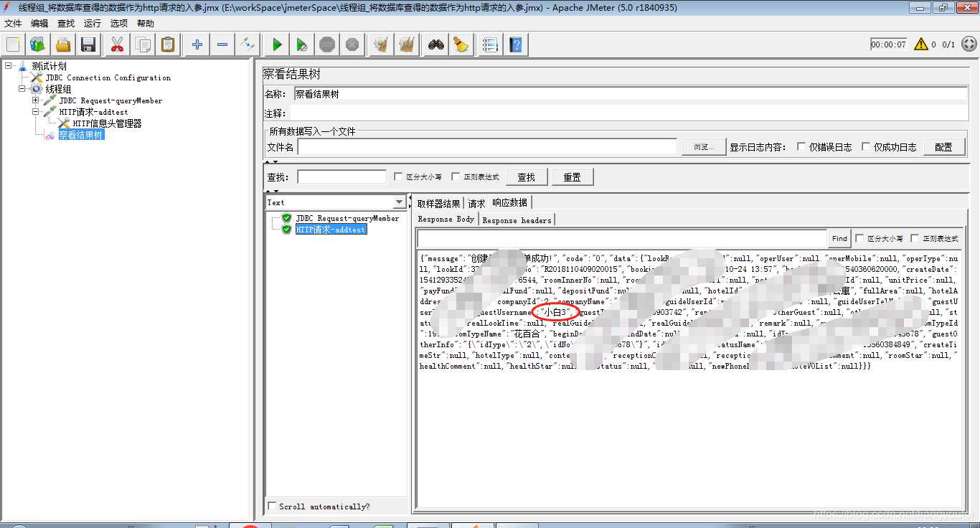Select the JDBC Request-queryMember sample result

(x=347, y=218)
